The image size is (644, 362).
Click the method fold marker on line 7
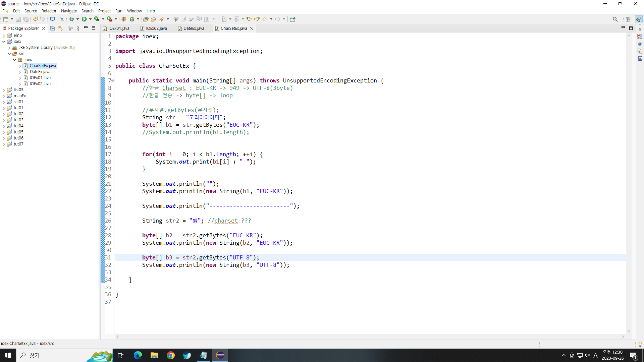click(113, 80)
